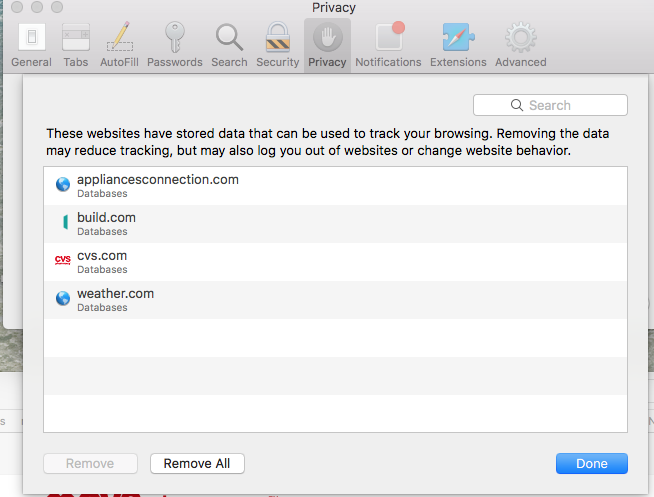Image resolution: width=654 pixels, height=497 pixels.
Task: Open the Search magnifier preferences icon
Action: 229,38
